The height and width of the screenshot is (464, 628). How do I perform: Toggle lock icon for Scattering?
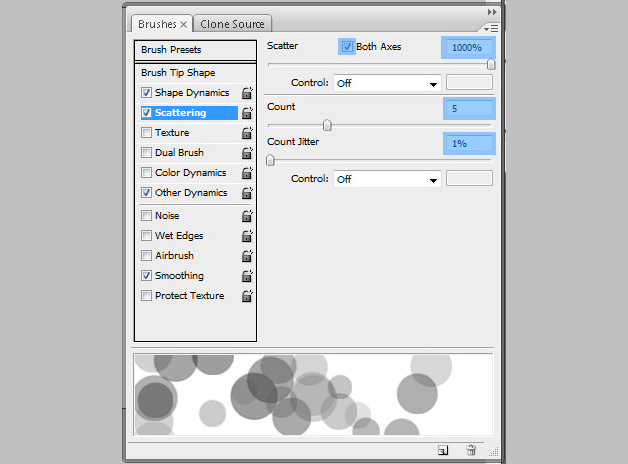pyautogui.click(x=247, y=113)
